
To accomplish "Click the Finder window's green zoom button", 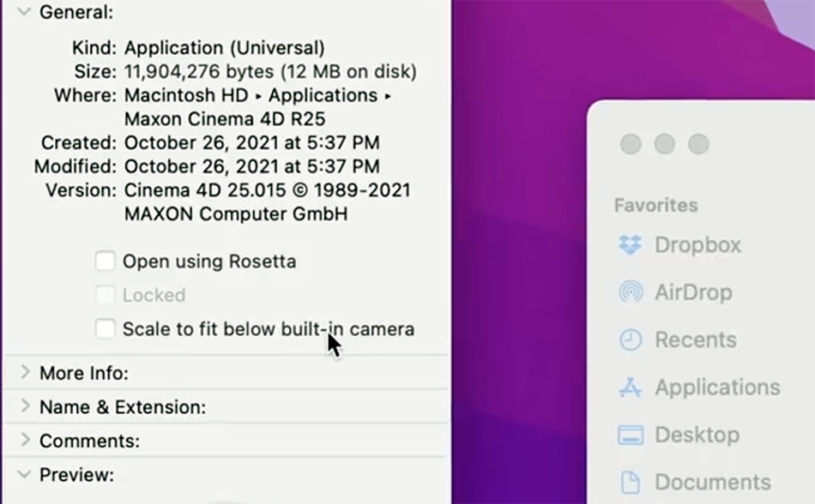I will click(x=698, y=144).
